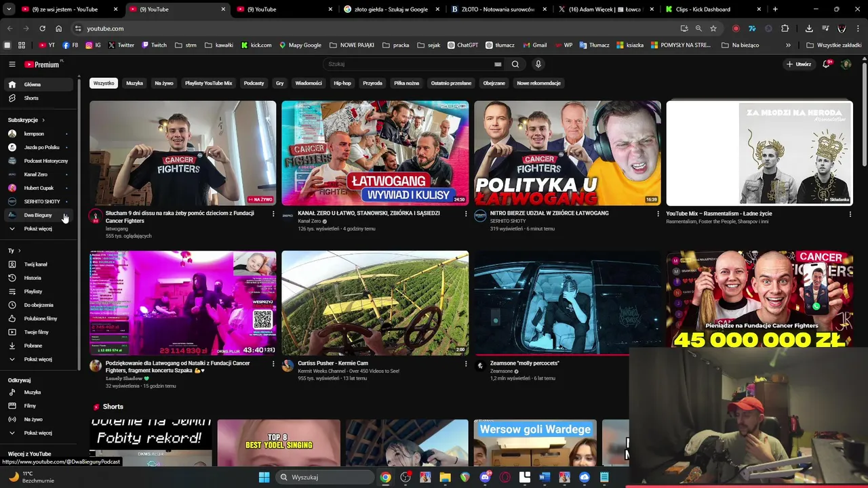Screen dimensions: 868x488
Task: Click the Utwórz create button
Action: [x=799, y=64]
